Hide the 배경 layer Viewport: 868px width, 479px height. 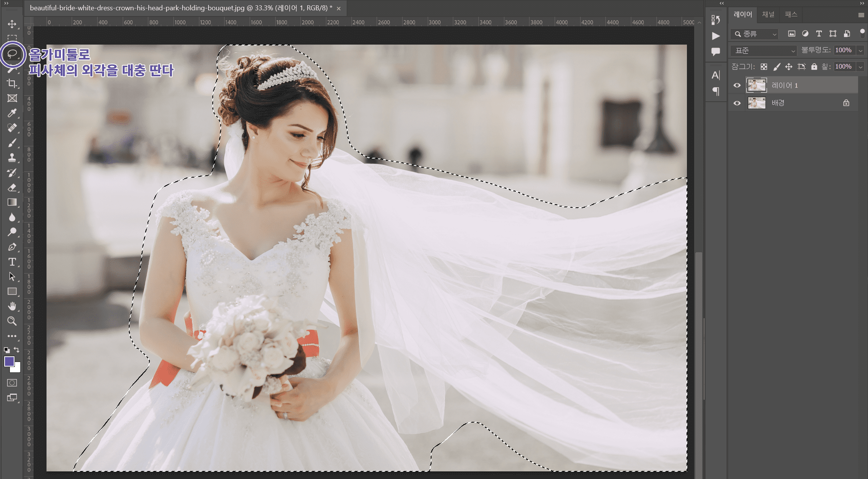737,103
